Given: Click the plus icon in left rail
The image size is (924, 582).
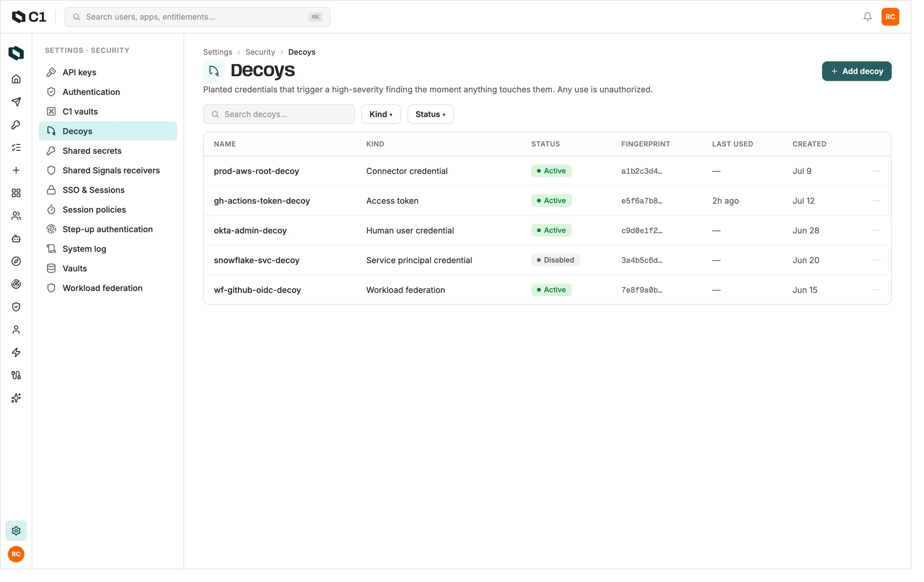Looking at the screenshot, I should [x=16, y=170].
